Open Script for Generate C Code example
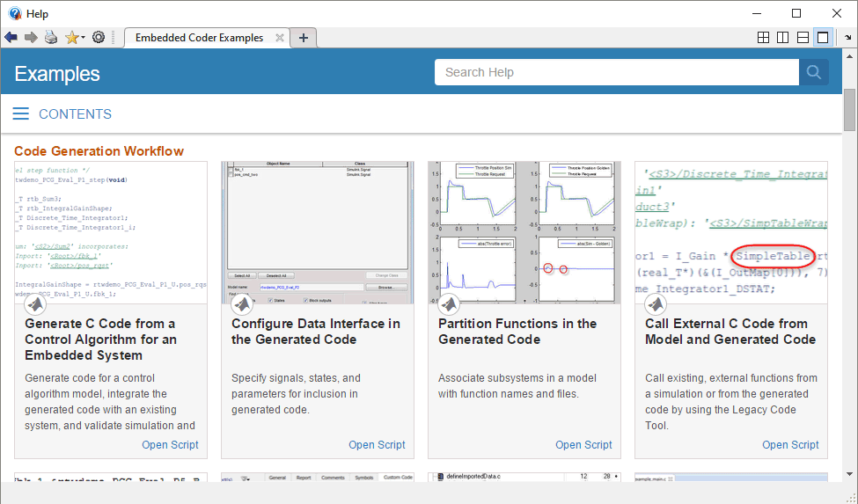Image resolution: width=858 pixels, height=504 pixels. click(x=170, y=445)
